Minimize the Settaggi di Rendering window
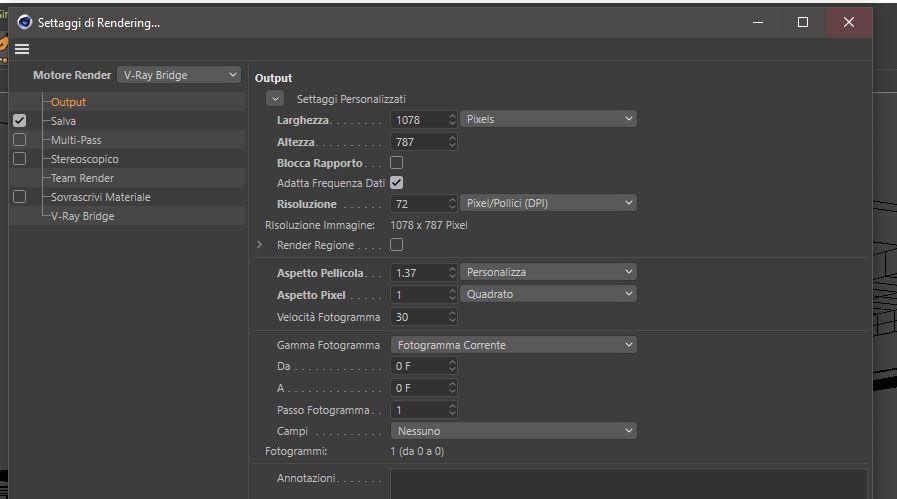Image resolution: width=897 pixels, height=499 pixels. (758, 22)
